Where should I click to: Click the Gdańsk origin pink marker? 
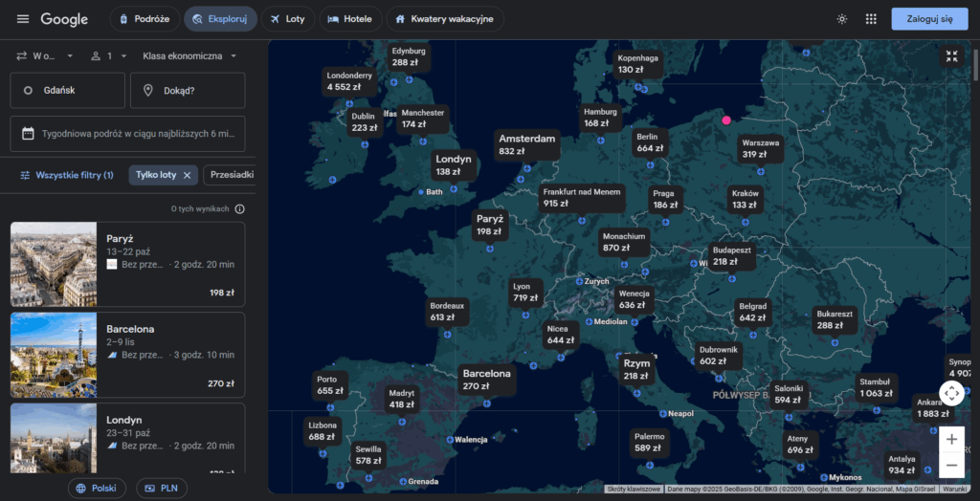(726, 120)
